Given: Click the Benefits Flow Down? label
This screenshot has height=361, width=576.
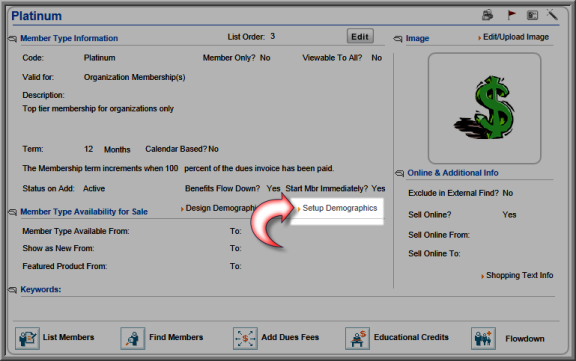Looking at the screenshot, I should click(x=223, y=188).
